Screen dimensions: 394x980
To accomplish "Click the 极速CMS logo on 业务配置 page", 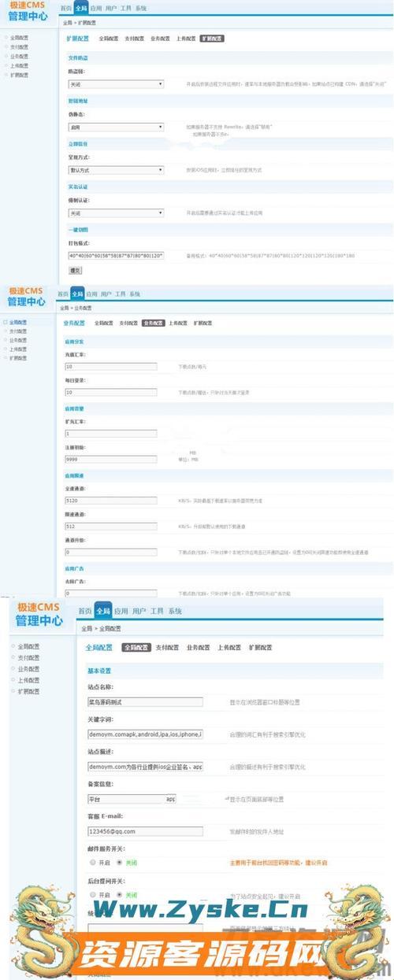I will (27, 297).
